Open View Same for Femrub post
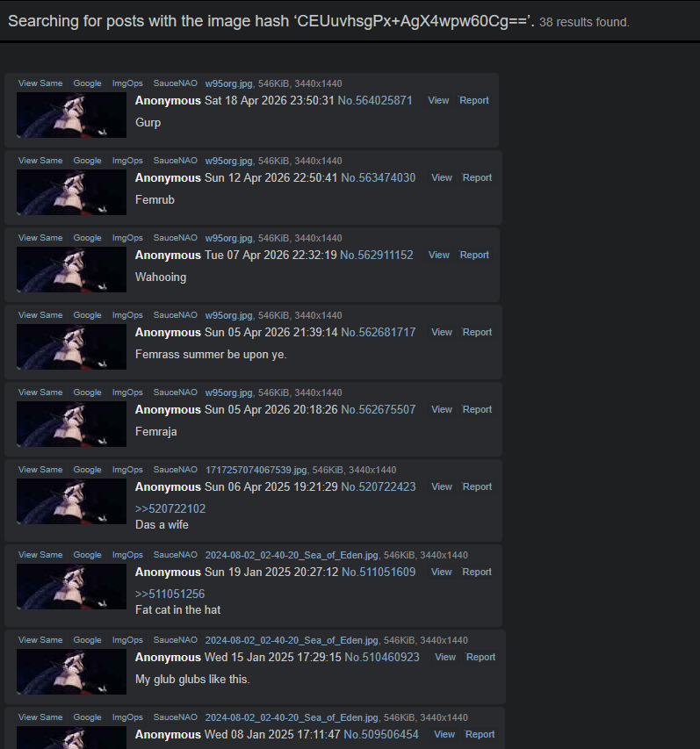 [x=40, y=161]
